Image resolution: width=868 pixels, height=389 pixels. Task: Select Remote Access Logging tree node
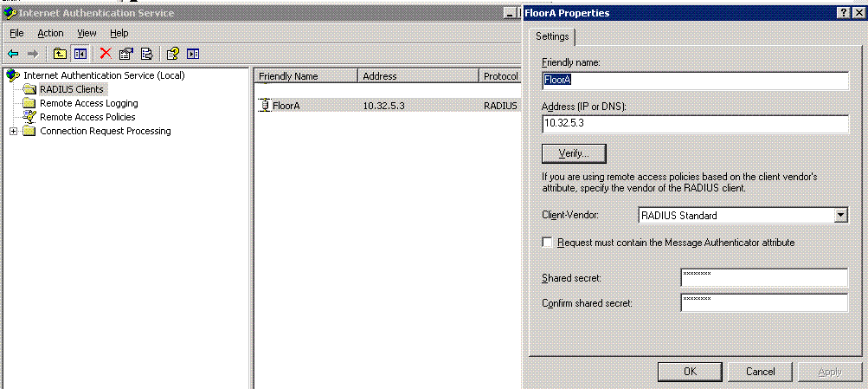[89, 103]
